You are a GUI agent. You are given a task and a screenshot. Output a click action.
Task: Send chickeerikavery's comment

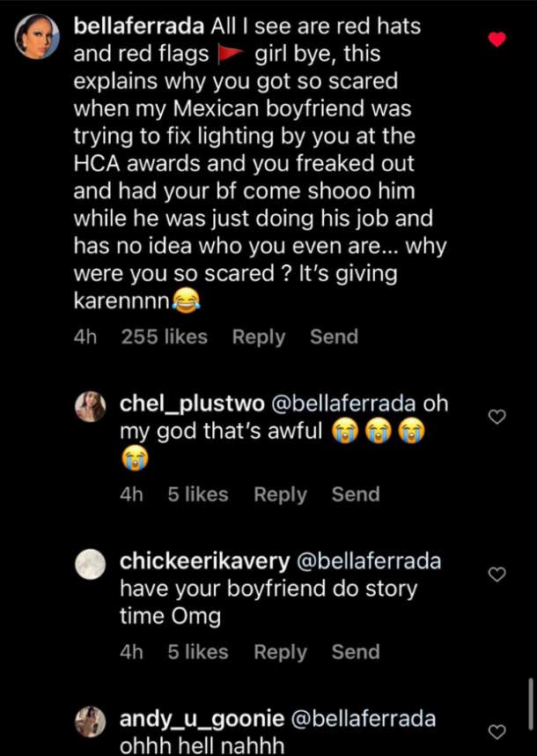point(356,653)
